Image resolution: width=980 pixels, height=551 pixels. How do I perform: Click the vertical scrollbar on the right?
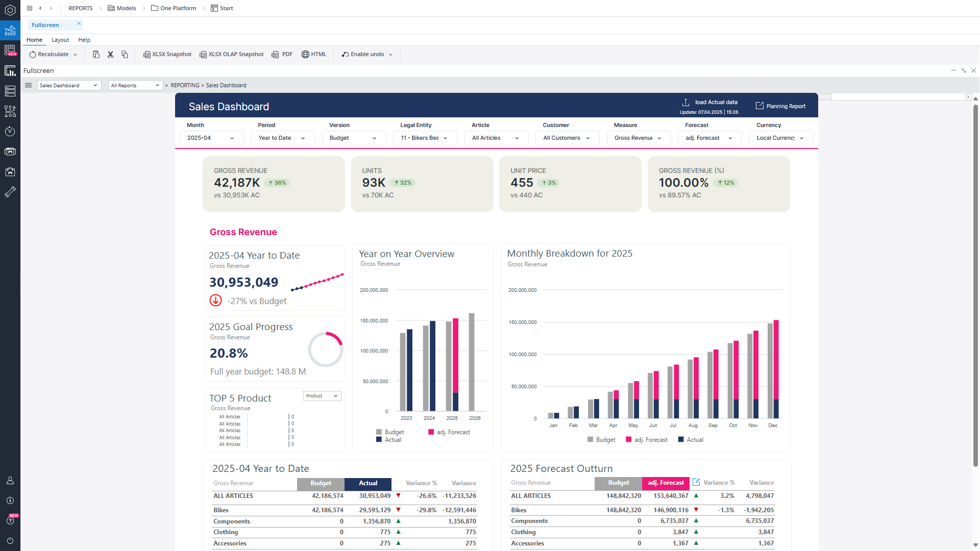[x=975, y=286]
